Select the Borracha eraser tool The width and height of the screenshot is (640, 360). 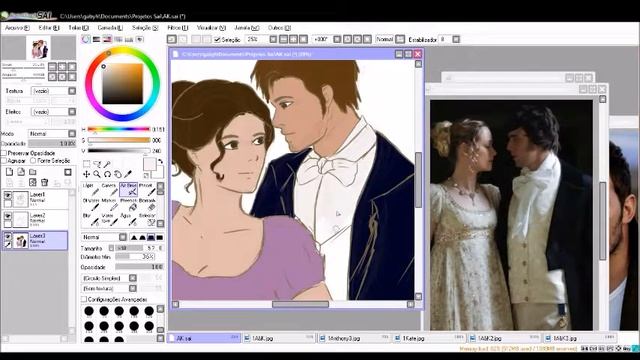click(x=147, y=204)
